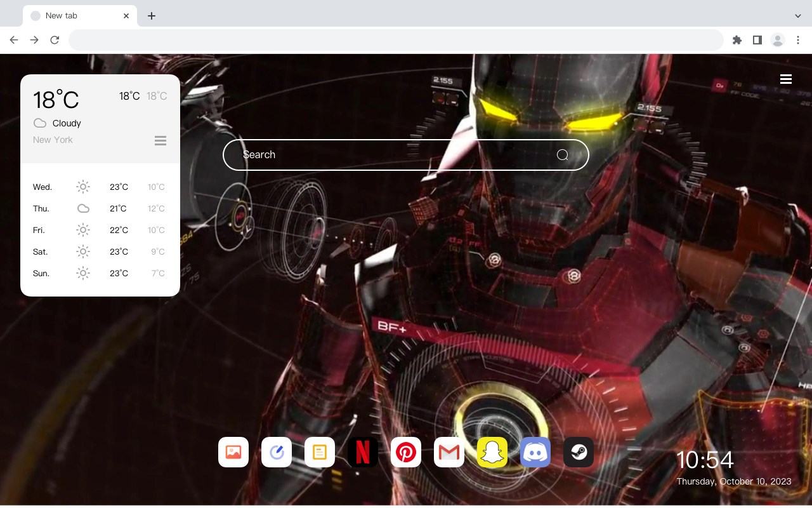Image resolution: width=812 pixels, height=508 pixels.
Task: Open the blue circular tasks shortcut icon
Action: [x=277, y=452]
